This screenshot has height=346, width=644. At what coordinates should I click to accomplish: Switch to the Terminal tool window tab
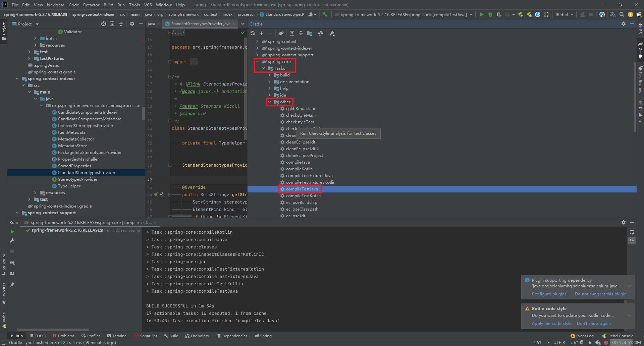tap(117, 336)
